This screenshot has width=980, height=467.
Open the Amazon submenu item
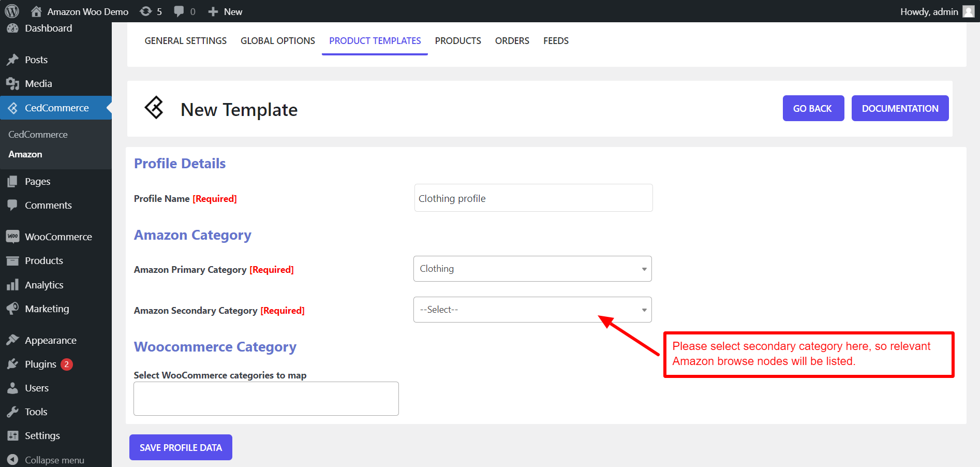(x=25, y=154)
